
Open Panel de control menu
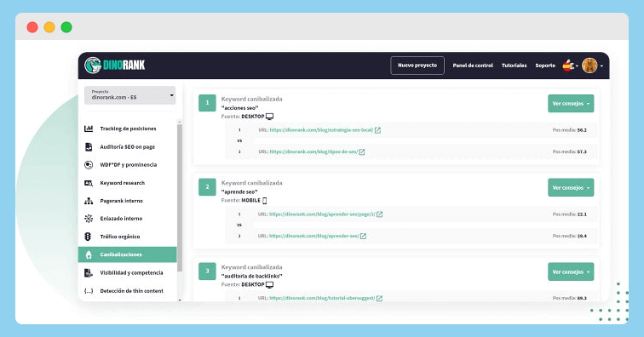pos(473,66)
